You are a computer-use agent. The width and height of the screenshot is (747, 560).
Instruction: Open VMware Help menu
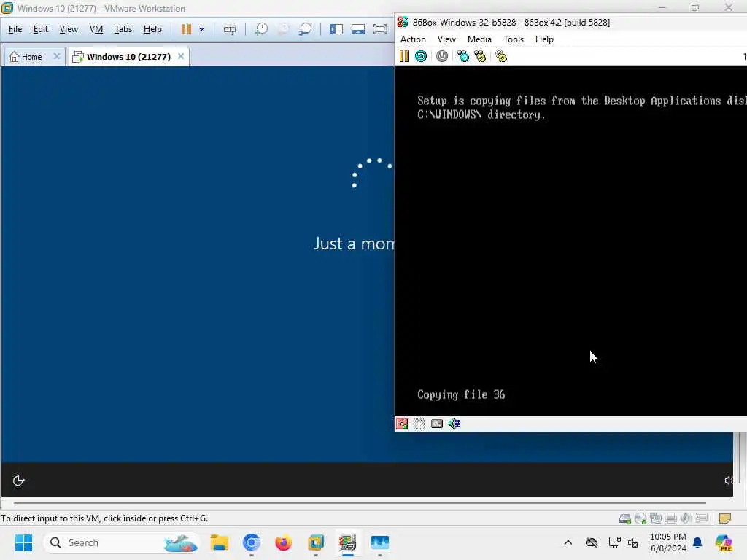coord(152,29)
